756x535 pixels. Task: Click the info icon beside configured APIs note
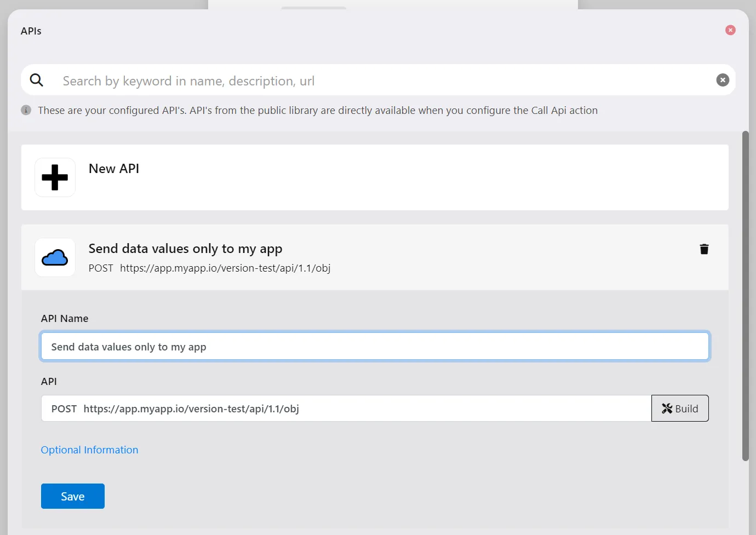(26, 110)
